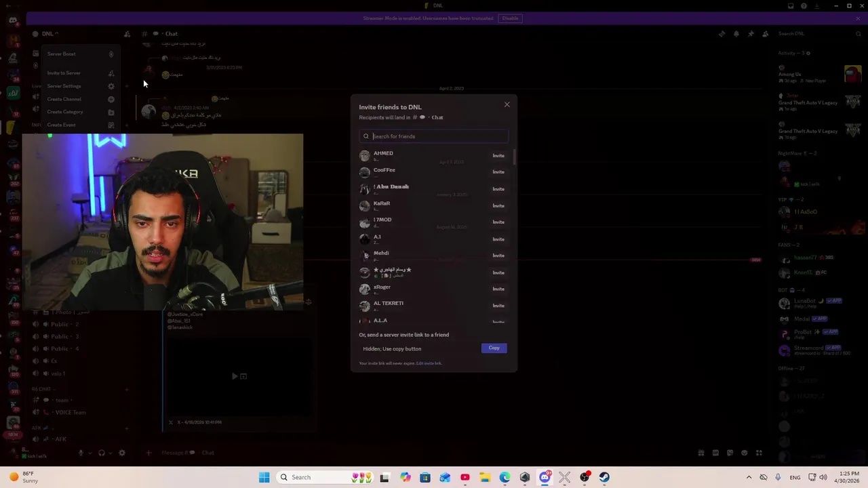Toggle microphone mute in user panel
The height and width of the screenshot is (488, 868).
tap(81, 453)
